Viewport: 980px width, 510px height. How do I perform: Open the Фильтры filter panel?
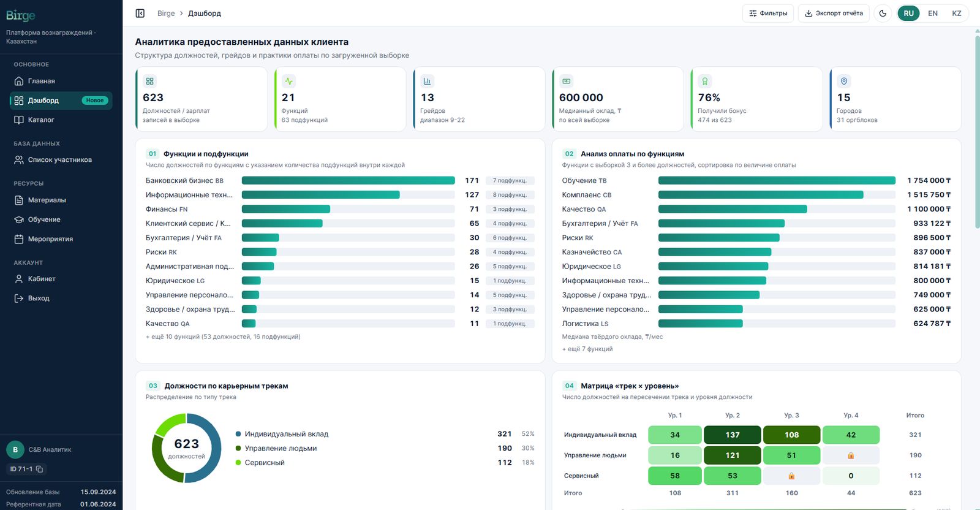[768, 13]
